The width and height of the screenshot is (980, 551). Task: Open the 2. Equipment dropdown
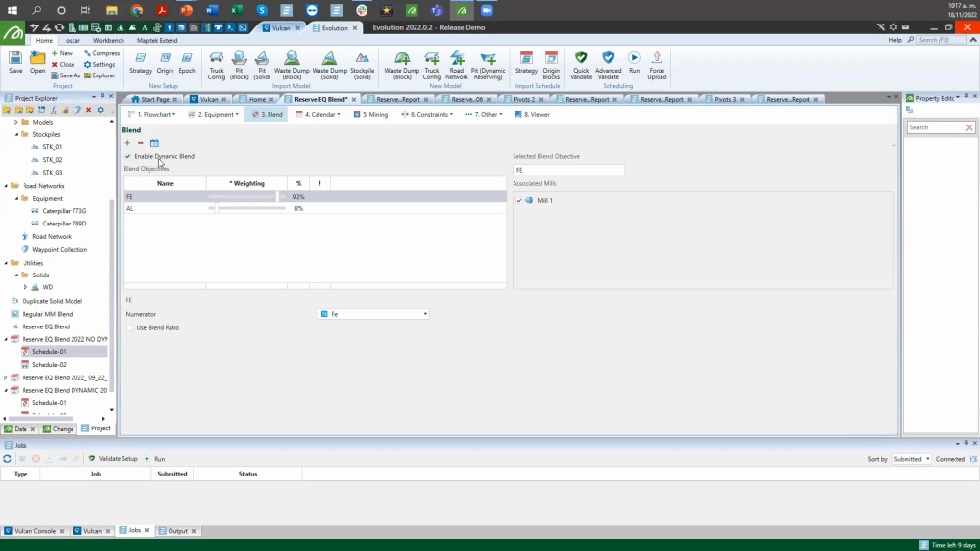tap(214, 115)
